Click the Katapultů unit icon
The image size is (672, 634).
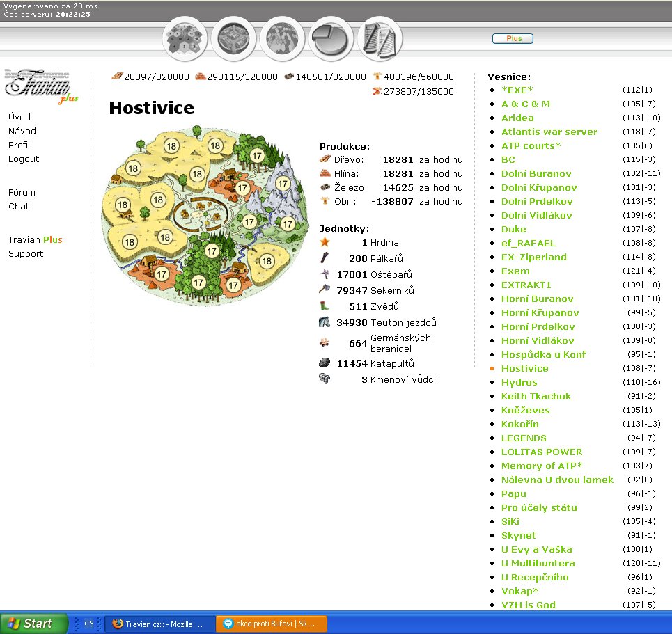(325, 363)
